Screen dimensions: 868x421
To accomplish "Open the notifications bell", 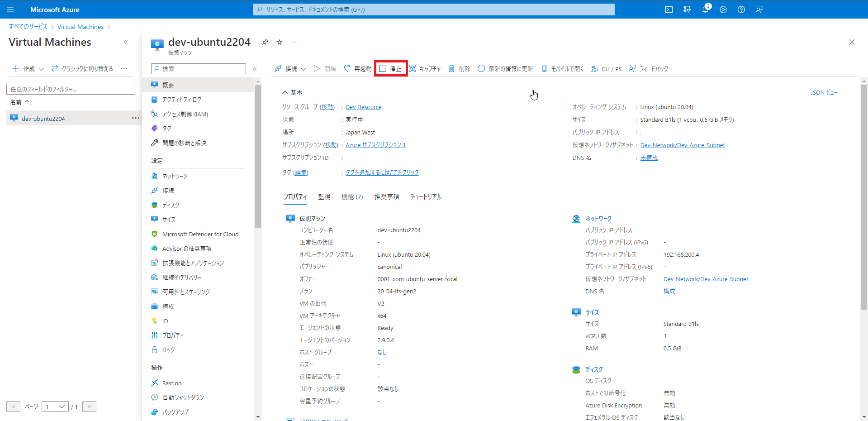I will tap(705, 10).
